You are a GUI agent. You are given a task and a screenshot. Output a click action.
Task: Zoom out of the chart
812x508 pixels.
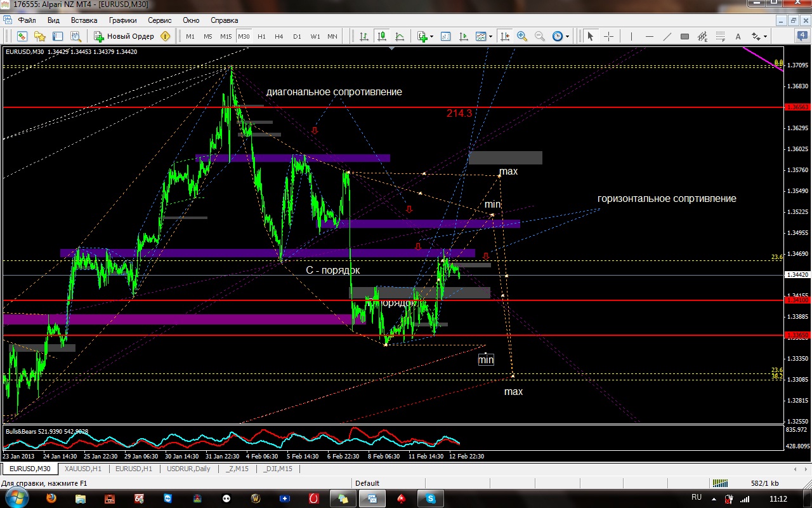coord(540,36)
